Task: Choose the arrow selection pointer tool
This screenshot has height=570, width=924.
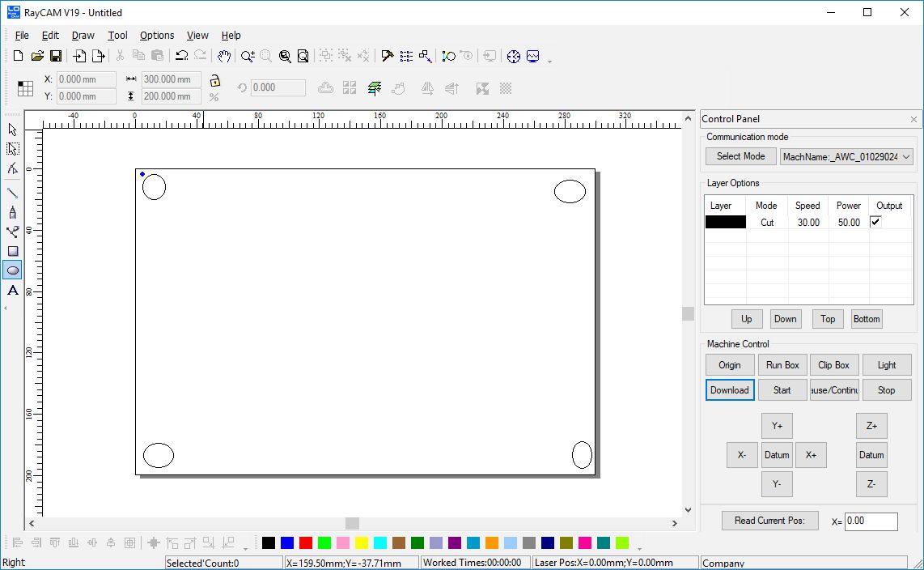Action: (13, 130)
